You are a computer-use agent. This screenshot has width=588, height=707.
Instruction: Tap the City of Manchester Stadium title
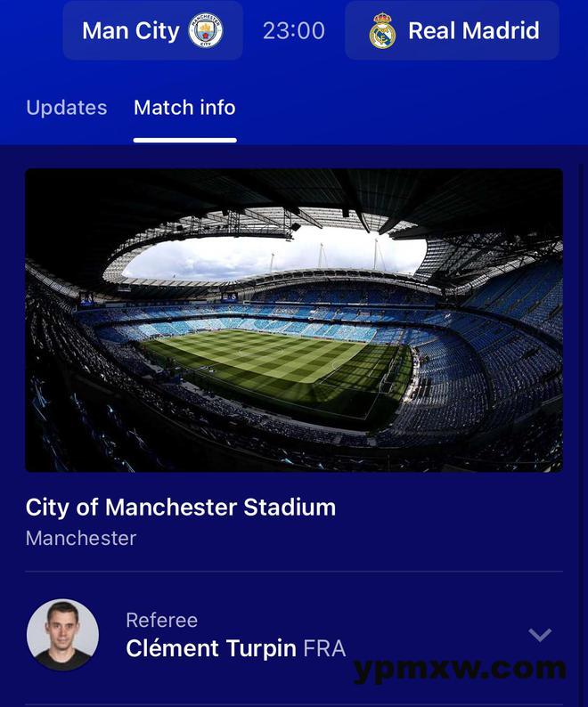tap(181, 508)
